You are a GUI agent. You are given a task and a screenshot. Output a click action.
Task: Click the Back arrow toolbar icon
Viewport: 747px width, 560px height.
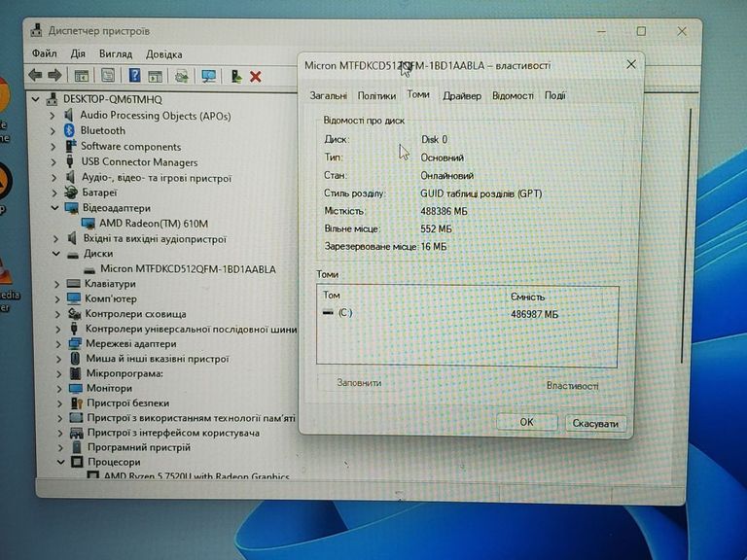(x=35, y=75)
